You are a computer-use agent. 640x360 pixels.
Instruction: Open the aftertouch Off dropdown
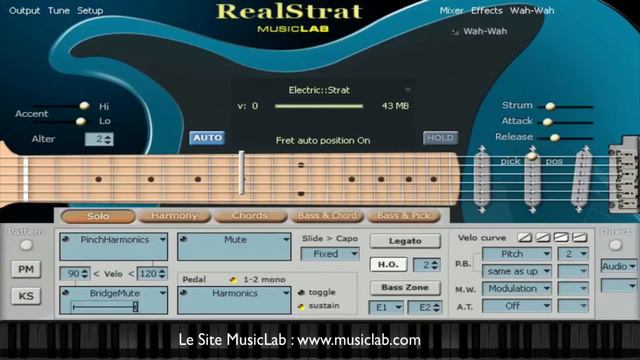coord(517,306)
